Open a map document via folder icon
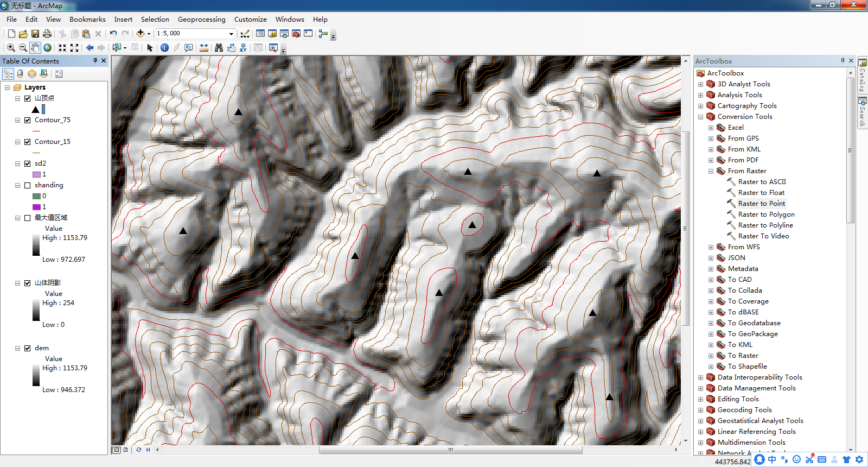The height and width of the screenshot is (467, 868). coord(23,34)
